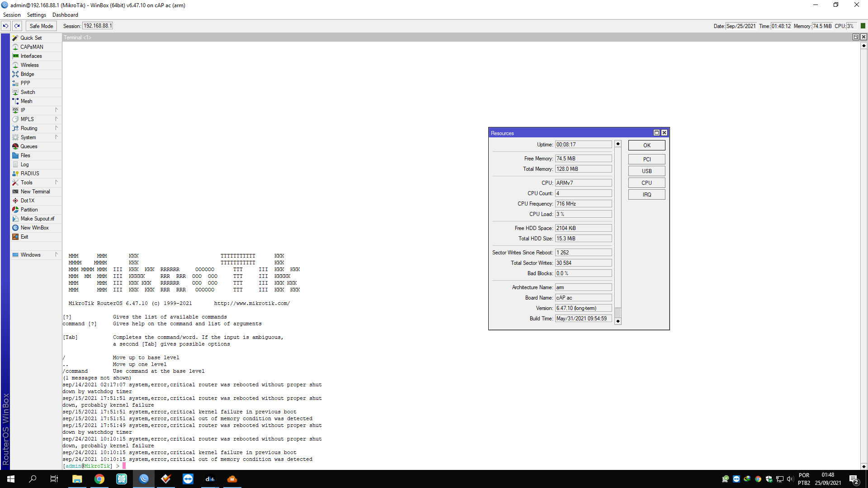The height and width of the screenshot is (488, 868).
Task: Open the Queues icon in sidebar
Action: coord(15,146)
